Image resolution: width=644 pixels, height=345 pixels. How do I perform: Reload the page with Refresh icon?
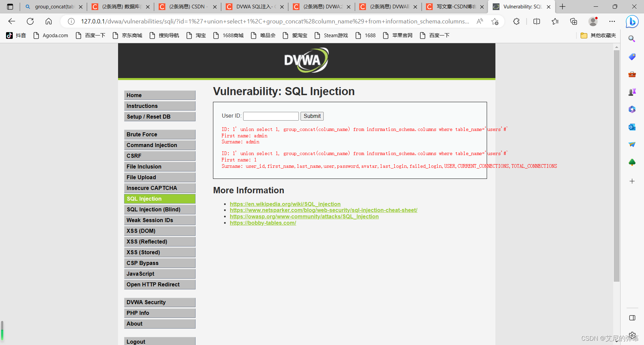(30, 21)
